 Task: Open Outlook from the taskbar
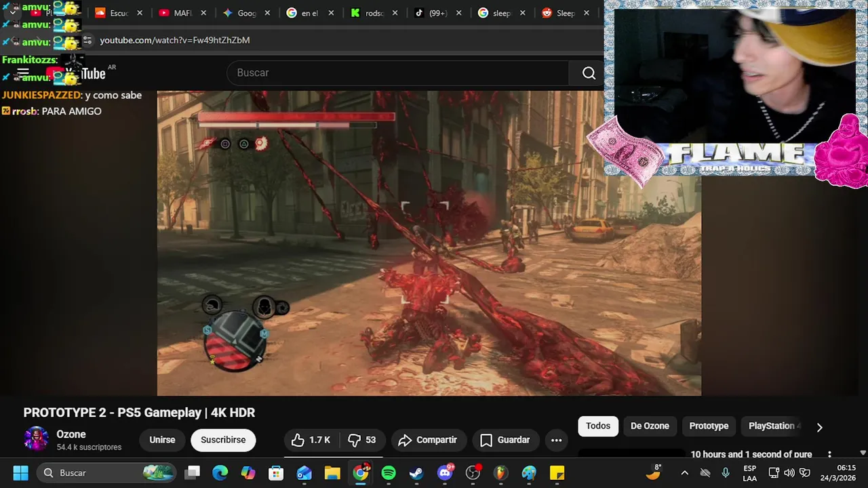pyautogui.click(x=304, y=472)
